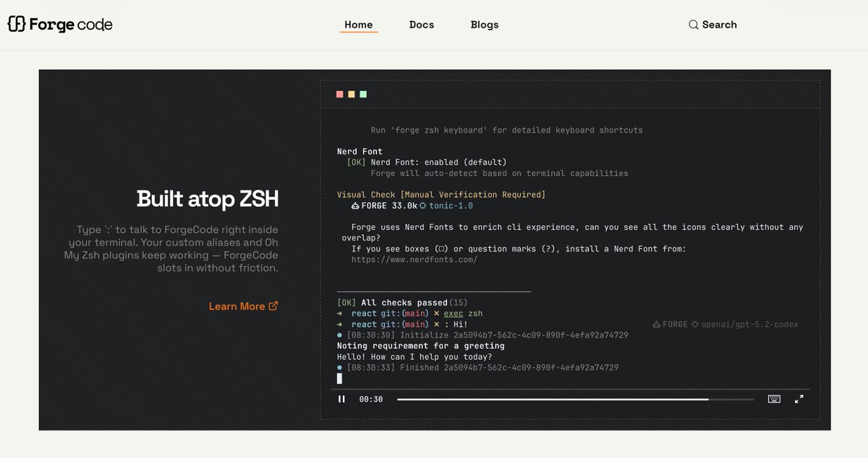The height and width of the screenshot is (458, 868).
Task: Click 'Hello! How can I help you today?'
Action: 414,357
